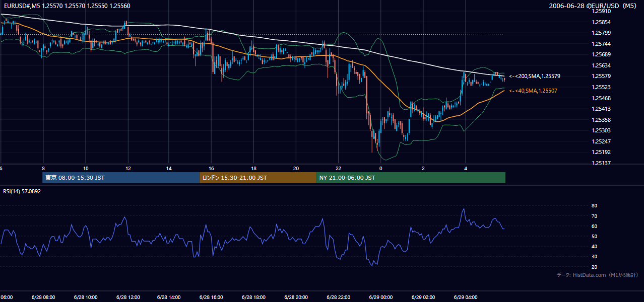Select the ロンドン 15:30-21:00 JST session bar
Screen dimensions: 644x302
click(x=257, y=178)
